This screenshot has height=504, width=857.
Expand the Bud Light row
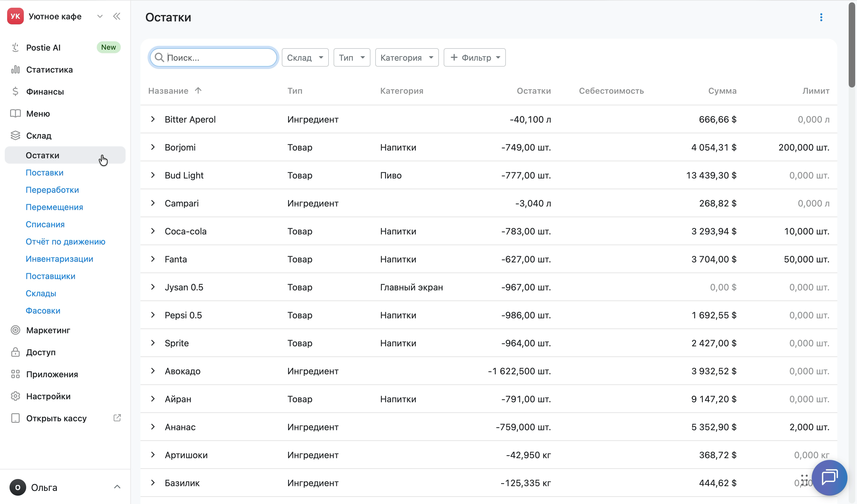coord(153,175)
